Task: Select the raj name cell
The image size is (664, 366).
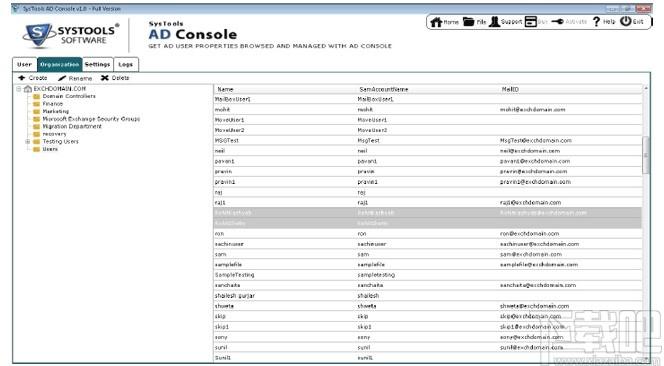Action: coord(219,192)
